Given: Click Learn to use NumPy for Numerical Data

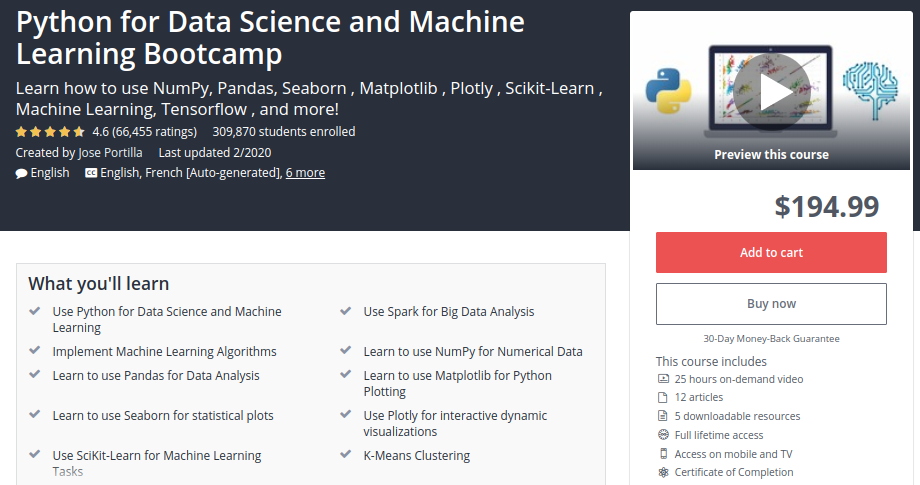Looking at the screenshot, I should [473, 352].
